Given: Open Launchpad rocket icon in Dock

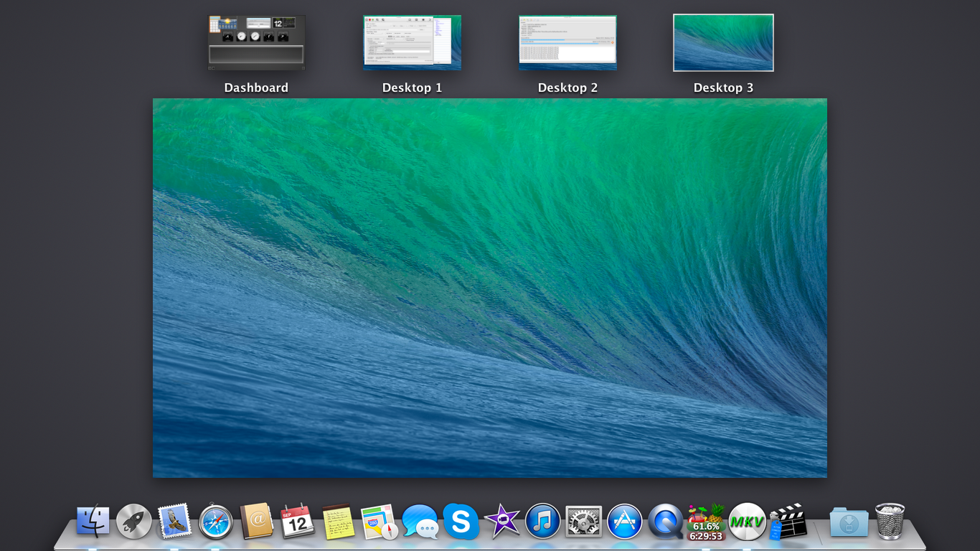Looking at the screenshot, I should 134,522.
